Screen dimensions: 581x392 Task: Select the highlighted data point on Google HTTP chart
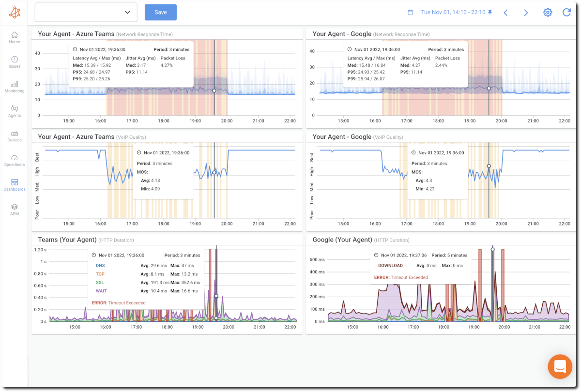coord(492,249)
